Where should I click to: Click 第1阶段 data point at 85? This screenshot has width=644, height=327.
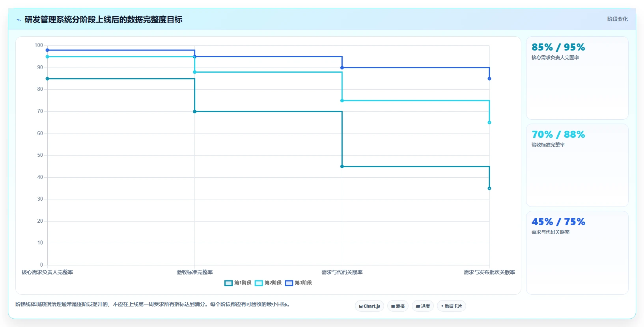click(x=47, y=79)
